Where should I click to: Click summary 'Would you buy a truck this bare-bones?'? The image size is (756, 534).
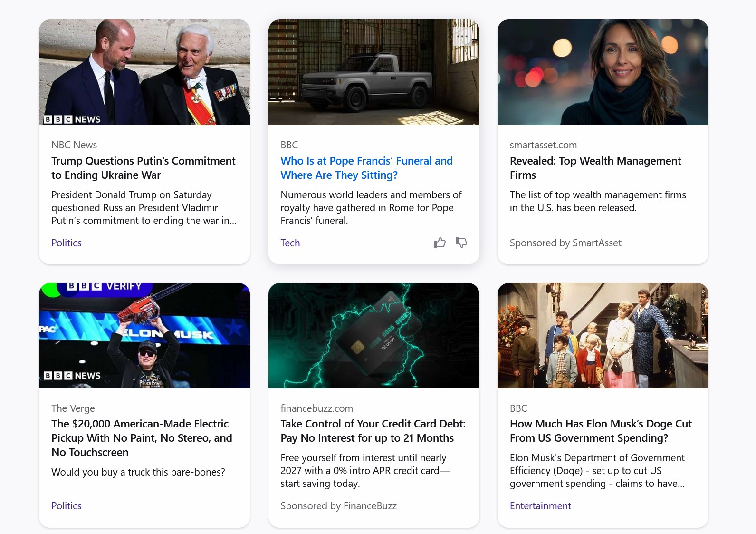pyautogui.click(x=138, y=472)
